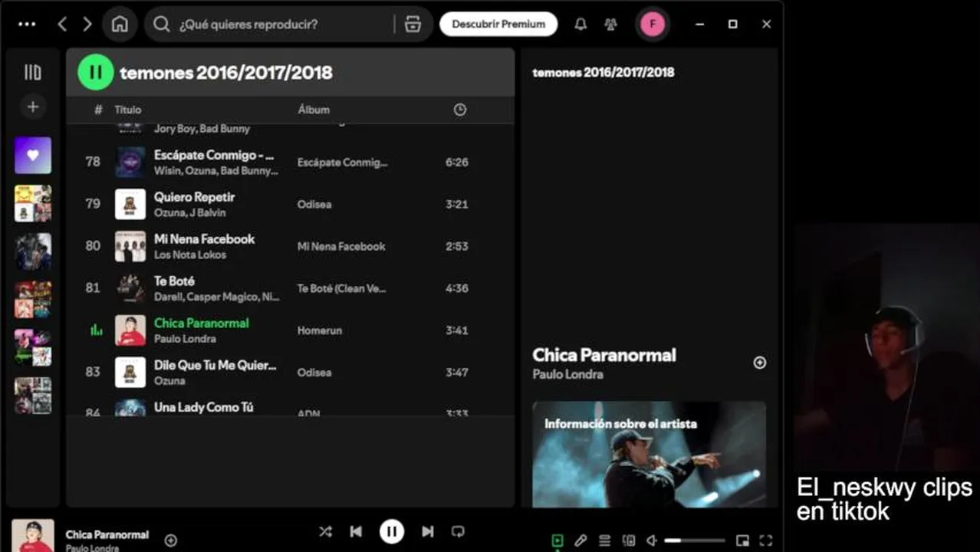Click the search field '¿Qué quieres reproducir?'
This screenshot has width=980, height=552.
click(x=268, y=24)
